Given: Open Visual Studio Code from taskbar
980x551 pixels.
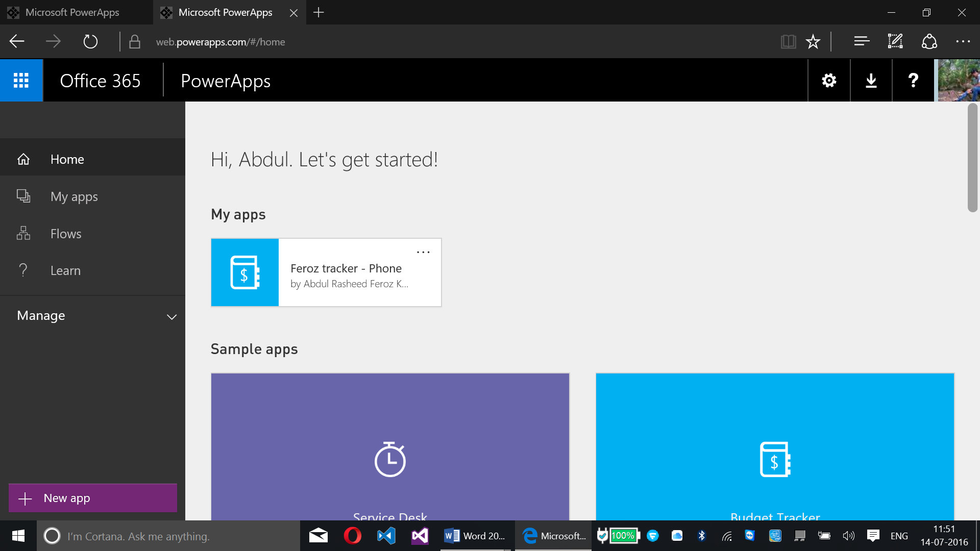Looking at the screenshot, I should [386, 536].
